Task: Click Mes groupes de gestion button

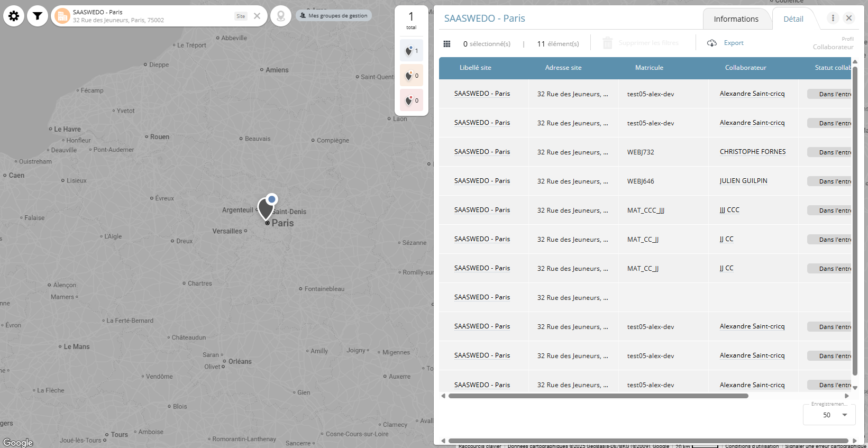Action: coord(334,16)
